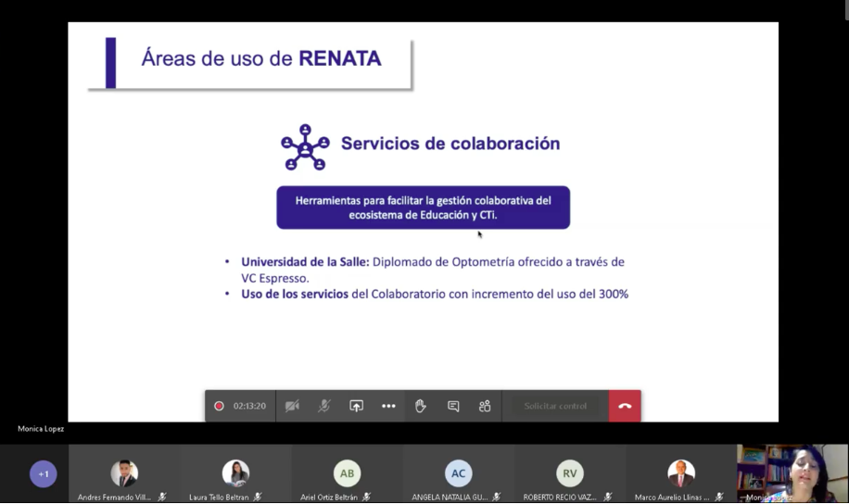Hang up the call with red button

tap(625, 406)
